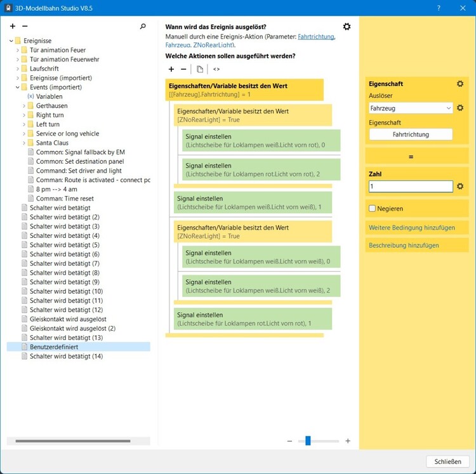476x474 pixels.
Task: Expand the Gerthausen folder
Action: [24, 106]
